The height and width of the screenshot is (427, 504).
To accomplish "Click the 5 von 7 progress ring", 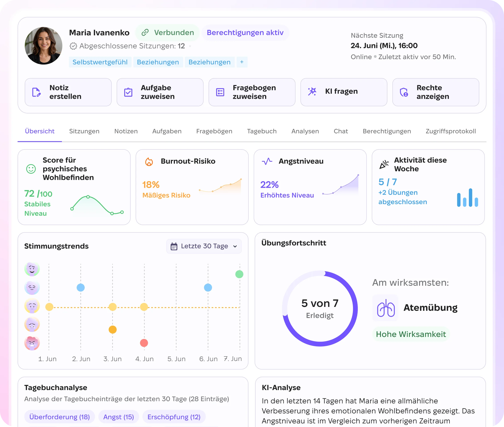I will (x=320, y=309).
